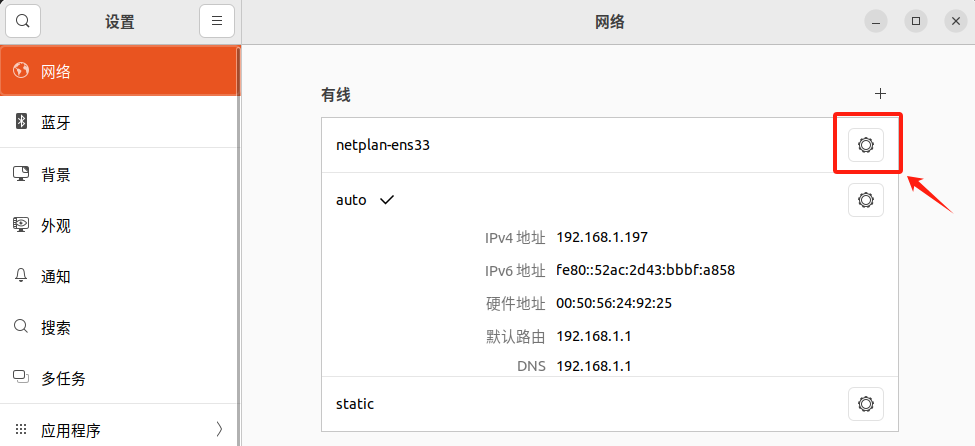Open the 外观 appearance section
Screen dimensions: 975x446
119,225
